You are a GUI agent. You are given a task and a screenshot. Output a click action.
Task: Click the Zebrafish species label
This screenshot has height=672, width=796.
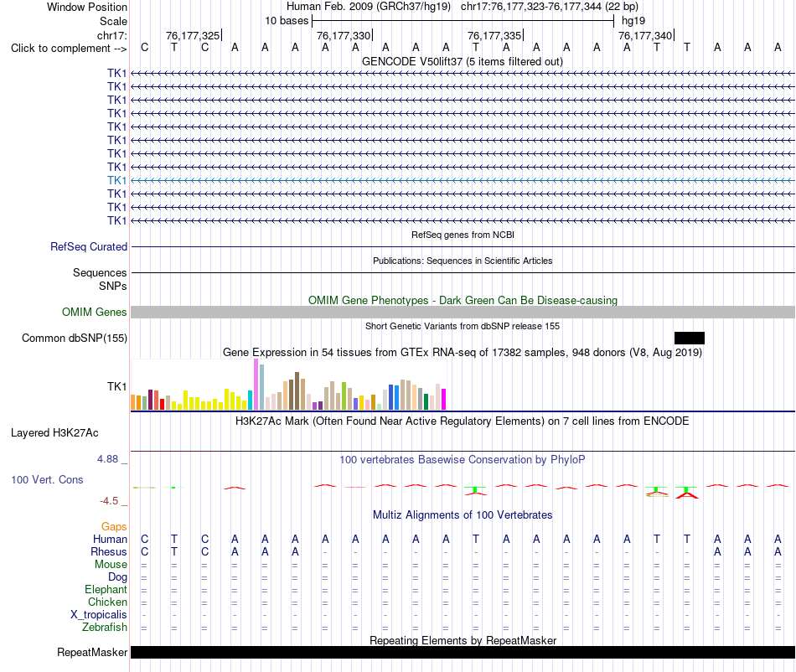(x=105, y=628)
